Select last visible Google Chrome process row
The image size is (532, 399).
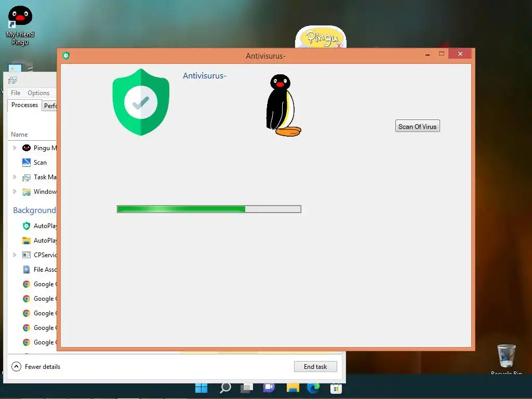(32, 342)
